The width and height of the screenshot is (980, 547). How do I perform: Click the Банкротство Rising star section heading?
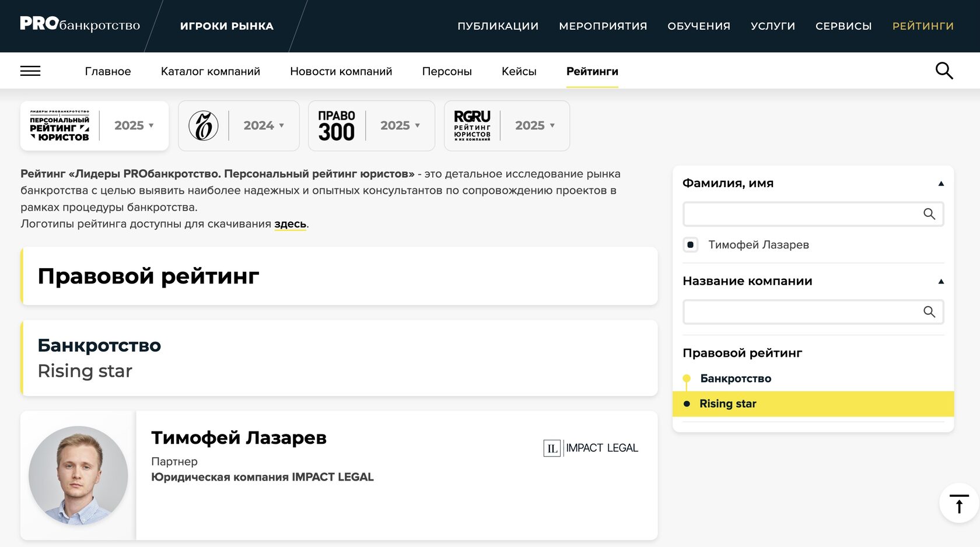click(99, 358)
